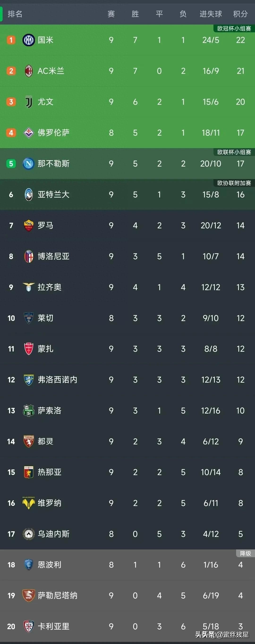Click the Cagliari club crest
This screenshot has width=255, height=644.
pyautogui.click(x=29, y=626)
